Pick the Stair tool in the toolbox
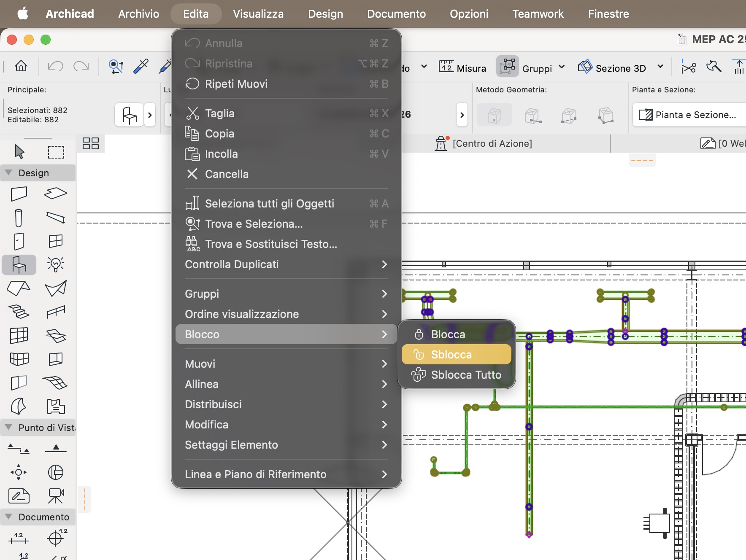The width and height of the screenshot is (746, 560). (19, 312)
